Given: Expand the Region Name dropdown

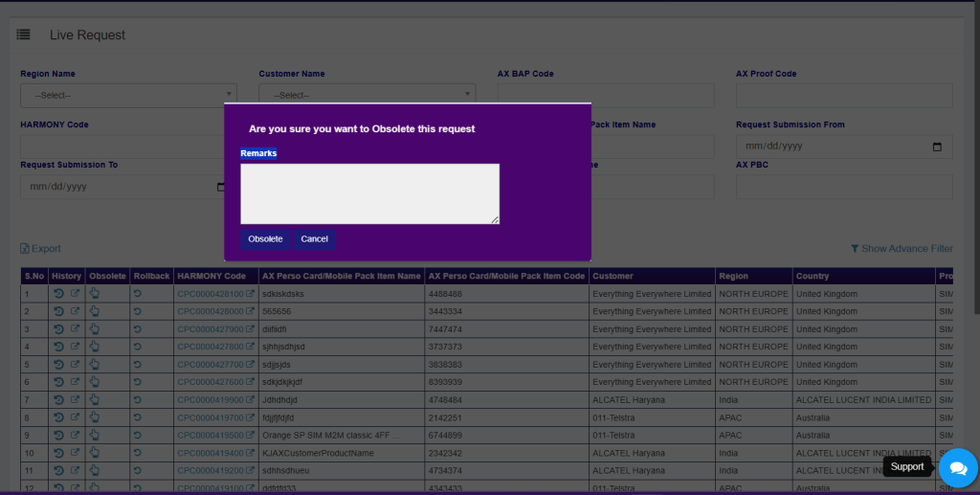Looking at the screenshot, I should pos(128,95).
